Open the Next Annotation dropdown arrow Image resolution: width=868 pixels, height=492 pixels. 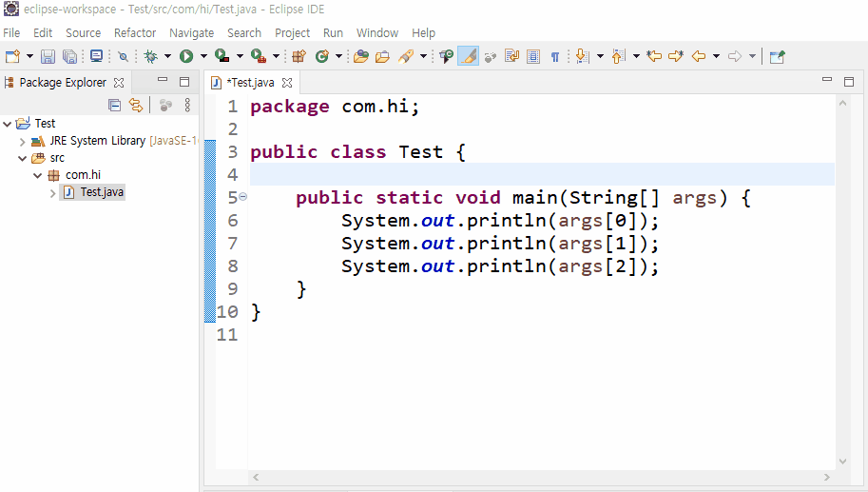click(x=600, y=56)
